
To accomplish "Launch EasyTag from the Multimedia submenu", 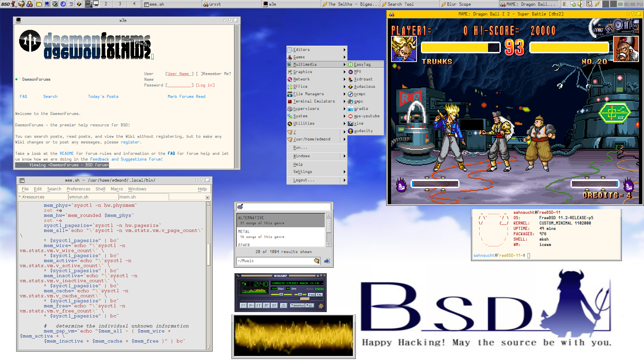I will click(365, 64).
